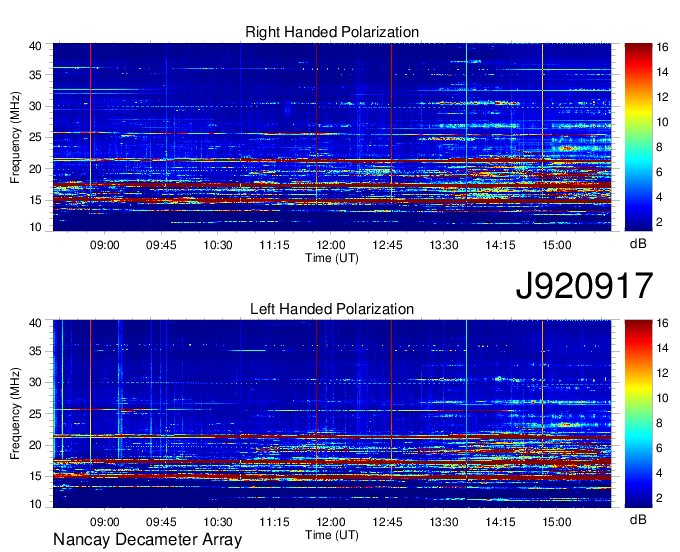
Task: Click the 6 dB label on Right Handed colorbar
Action: (659, 172)
